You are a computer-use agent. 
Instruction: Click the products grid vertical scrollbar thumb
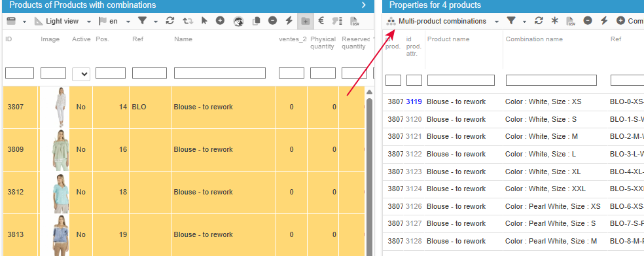tap(369, 176)
